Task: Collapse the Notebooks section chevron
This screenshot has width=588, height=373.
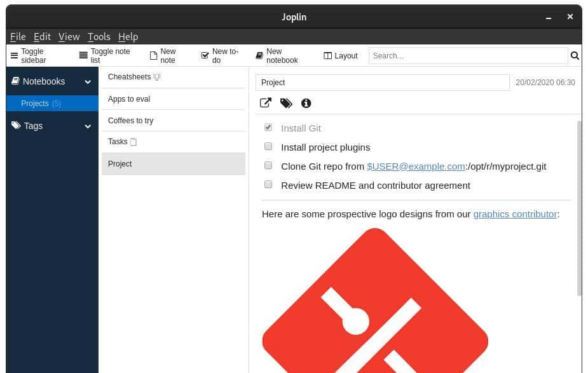Action: [x=88, y=82]
